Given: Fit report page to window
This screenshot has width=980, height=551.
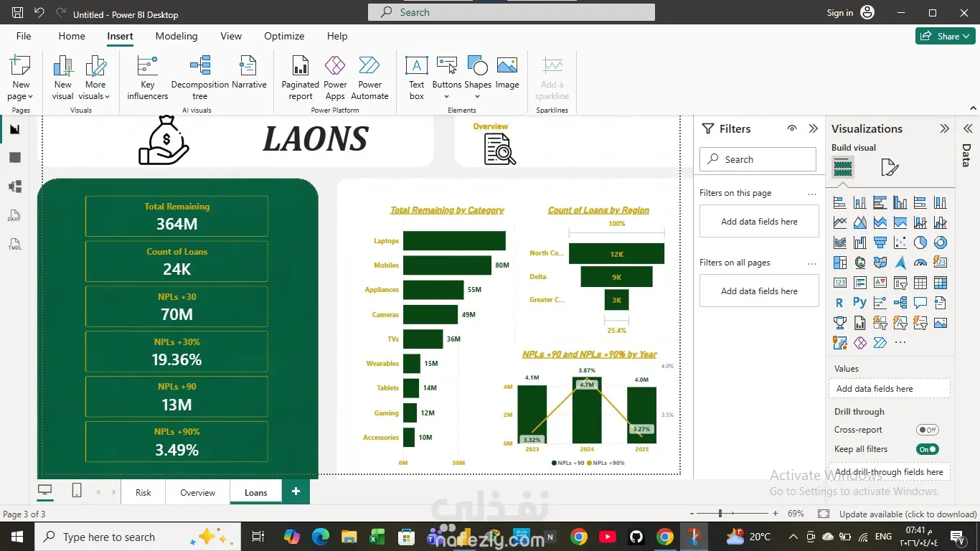Looking at the screenshot, I should click(824, 514).
